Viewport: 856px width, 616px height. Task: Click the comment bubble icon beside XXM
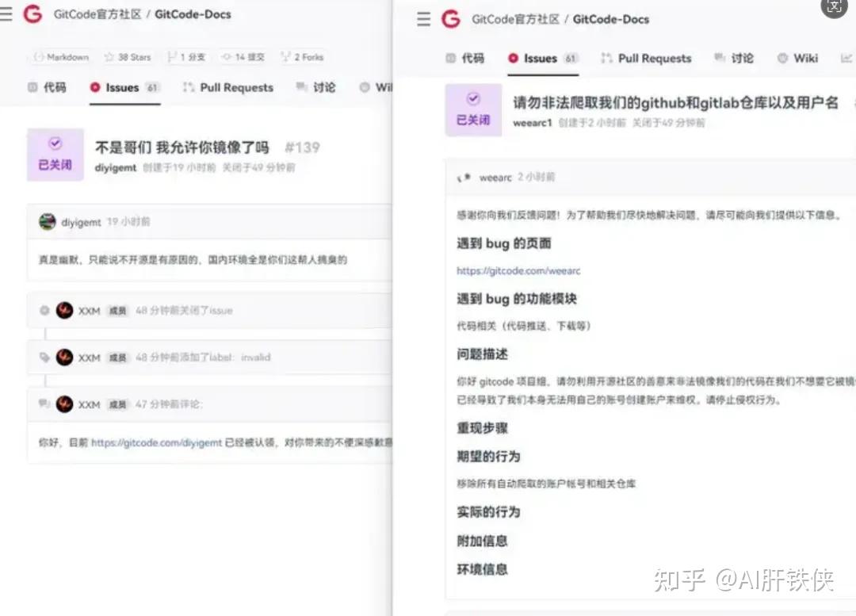coord(44,404)
